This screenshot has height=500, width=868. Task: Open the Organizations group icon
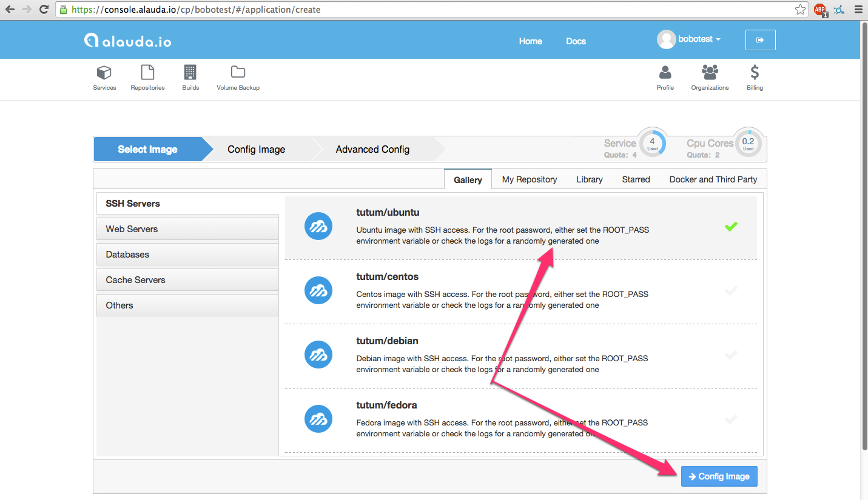710,72
